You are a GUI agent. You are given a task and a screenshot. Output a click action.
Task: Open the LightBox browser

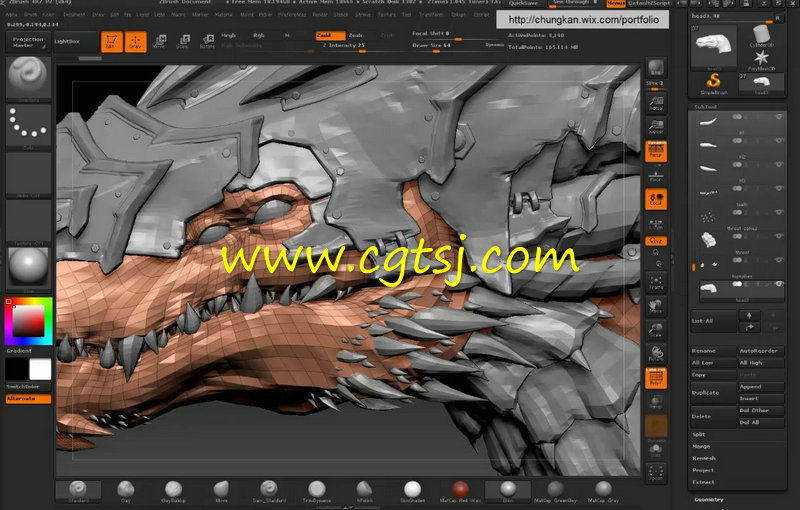click(x=76, y=42)
